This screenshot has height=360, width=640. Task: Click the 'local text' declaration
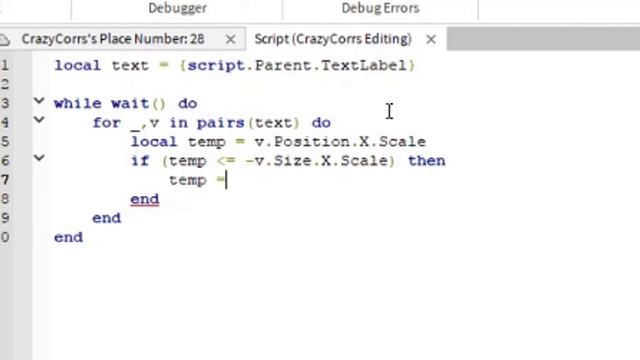(x=102, y=65)
